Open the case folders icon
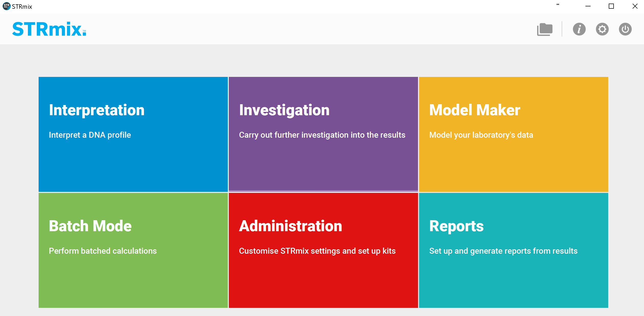This screenshot has height=316, width=644. click(545, 29)
